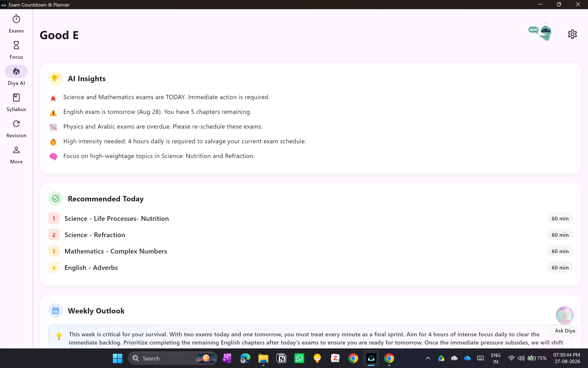Open the Syllabus bookmark section
588x368 pixels.
16,102
